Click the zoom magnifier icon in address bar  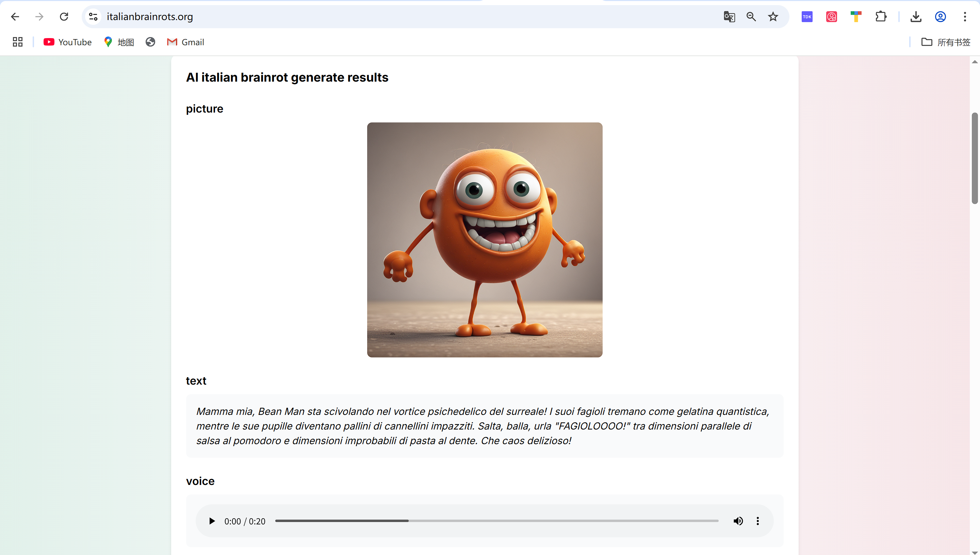[x=751, y=17]
